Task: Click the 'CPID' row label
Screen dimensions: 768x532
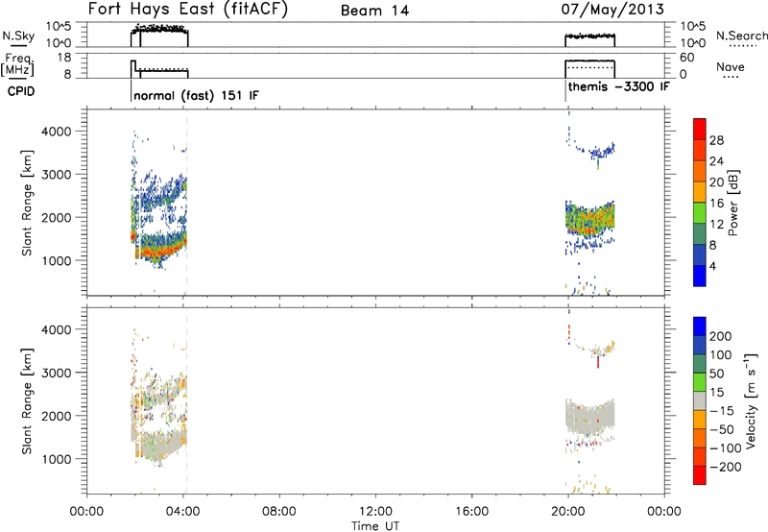Action: (x=21, y=91)
